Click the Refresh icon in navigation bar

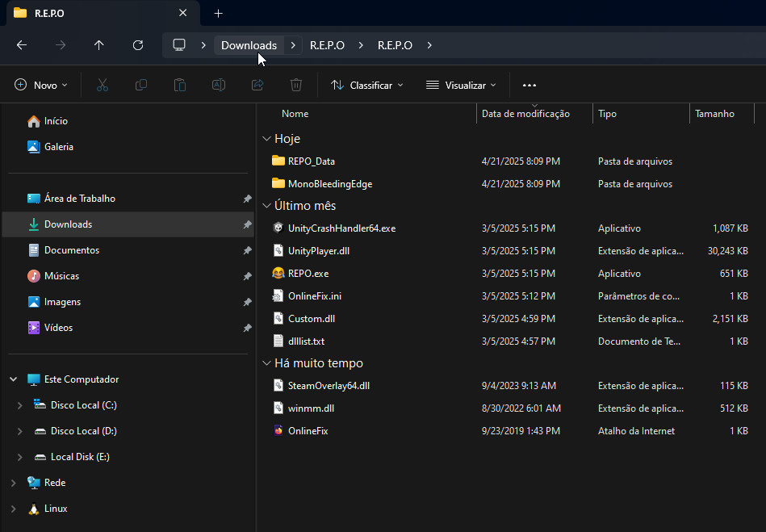point(138,45)
